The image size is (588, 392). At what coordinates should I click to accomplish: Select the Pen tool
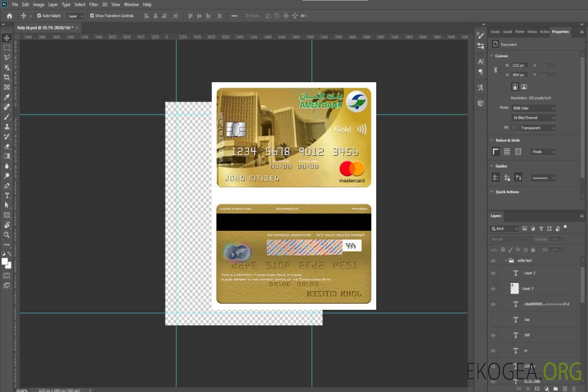pos(7,186)
